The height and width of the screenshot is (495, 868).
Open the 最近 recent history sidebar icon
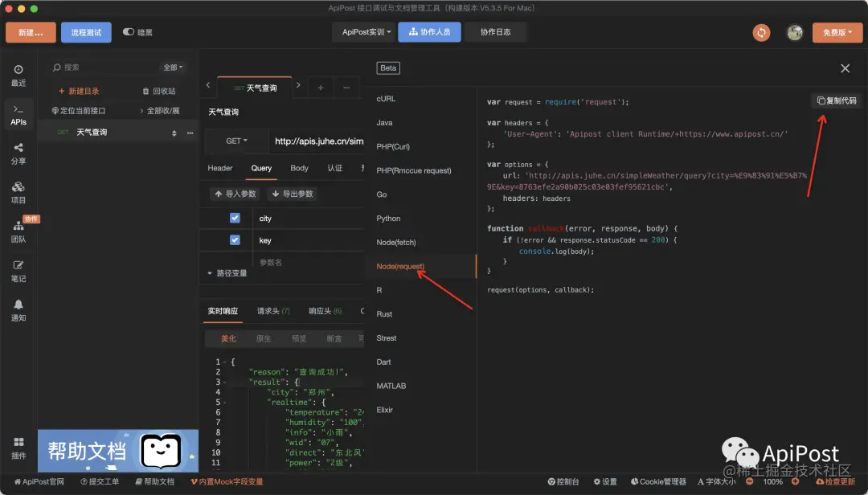coord(18,76)
